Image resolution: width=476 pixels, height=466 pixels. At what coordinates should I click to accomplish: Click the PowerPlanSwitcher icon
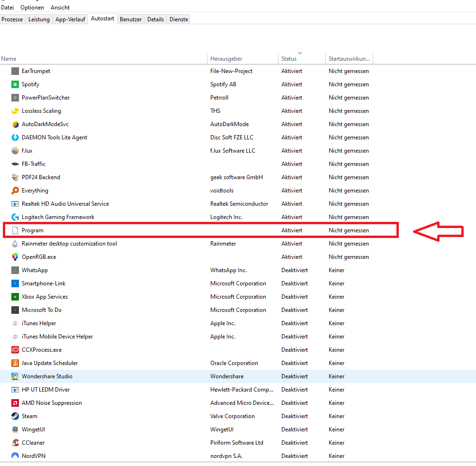(x=15, y=98)
